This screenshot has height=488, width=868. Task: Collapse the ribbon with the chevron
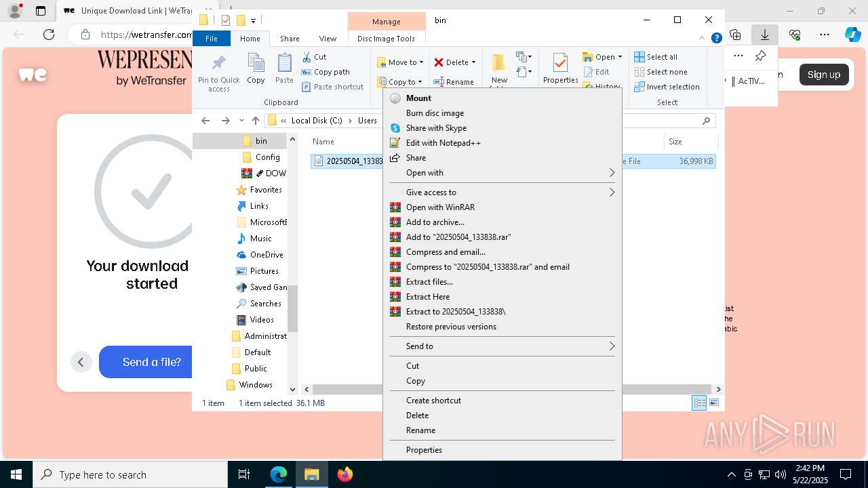tap(703, 38)
